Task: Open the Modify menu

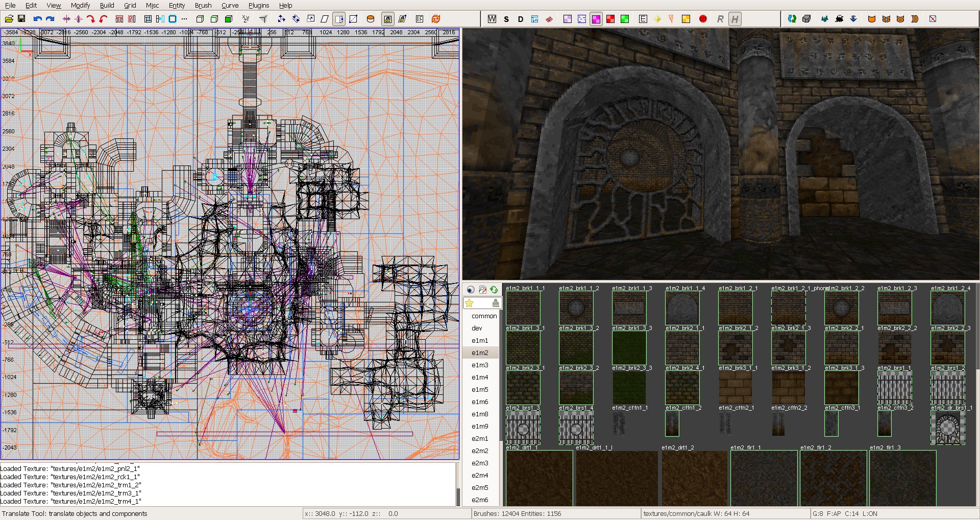Action: pos(80,5)
